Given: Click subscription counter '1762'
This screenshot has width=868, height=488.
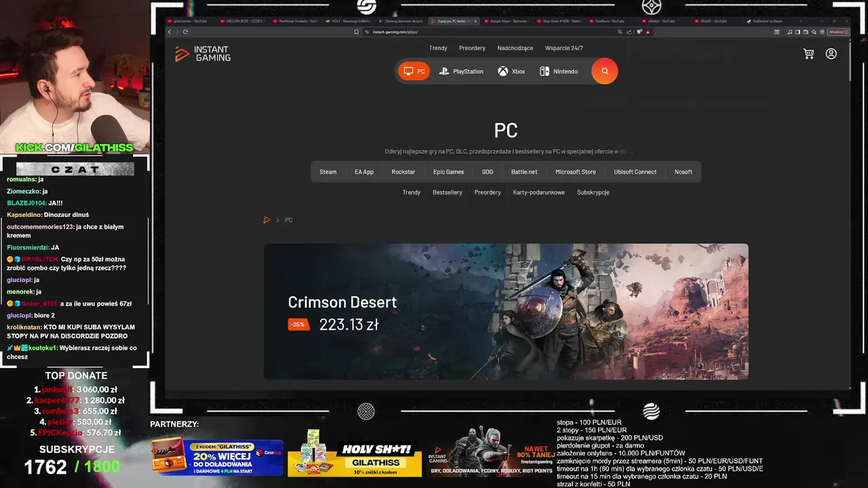Looking at the screenshot, I should [45, 467].
